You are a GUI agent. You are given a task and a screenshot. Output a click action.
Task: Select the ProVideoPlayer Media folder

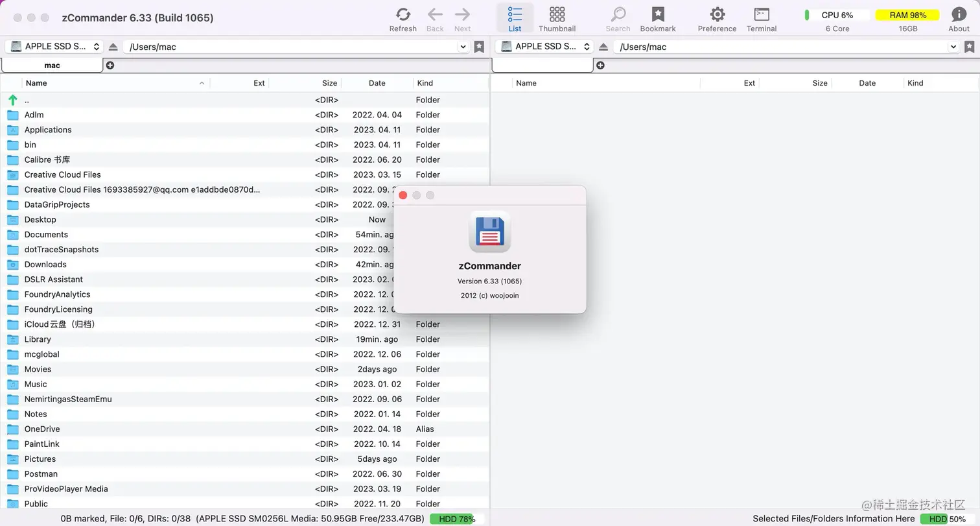click(x=244, y=489)
